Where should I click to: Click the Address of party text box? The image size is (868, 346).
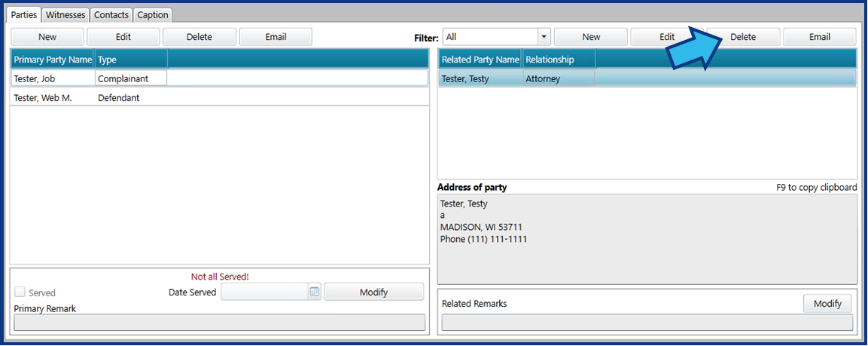(x=647, y=239)
